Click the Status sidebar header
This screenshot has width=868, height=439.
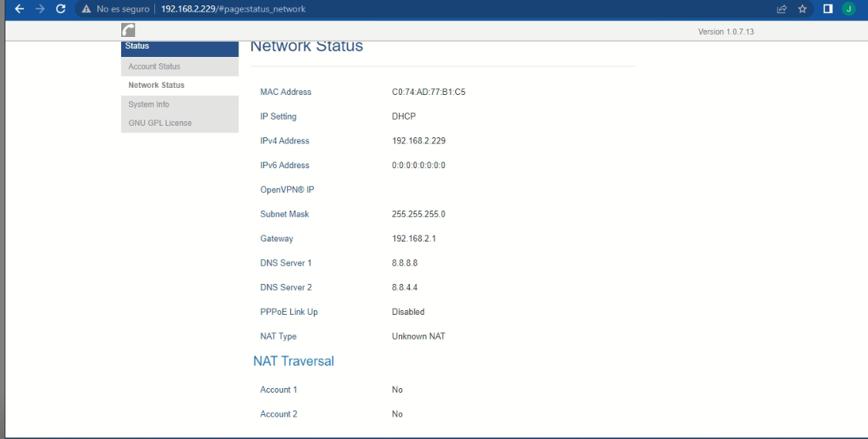pos(179,47)
